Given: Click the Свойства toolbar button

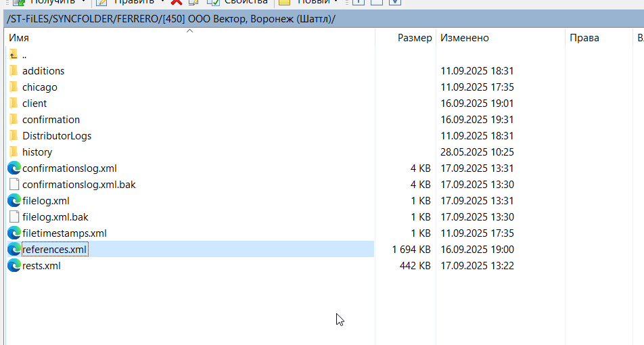Looking at the screenshot, I should click(x=237, y=1).
